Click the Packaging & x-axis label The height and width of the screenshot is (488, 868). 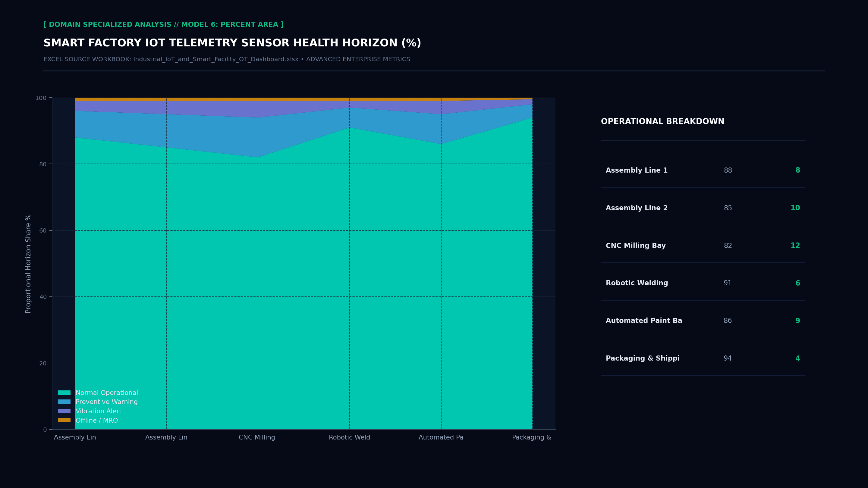click(531, 437)
